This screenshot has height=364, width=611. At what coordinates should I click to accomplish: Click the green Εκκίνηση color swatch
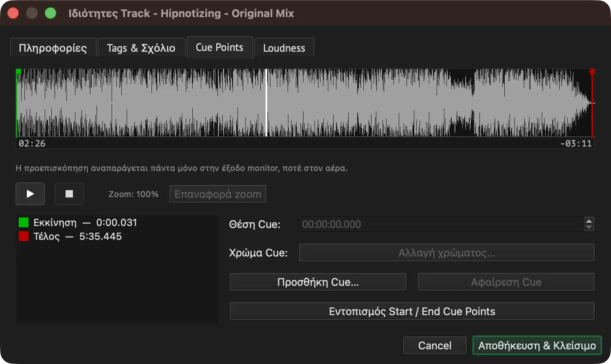pos(24,223)
